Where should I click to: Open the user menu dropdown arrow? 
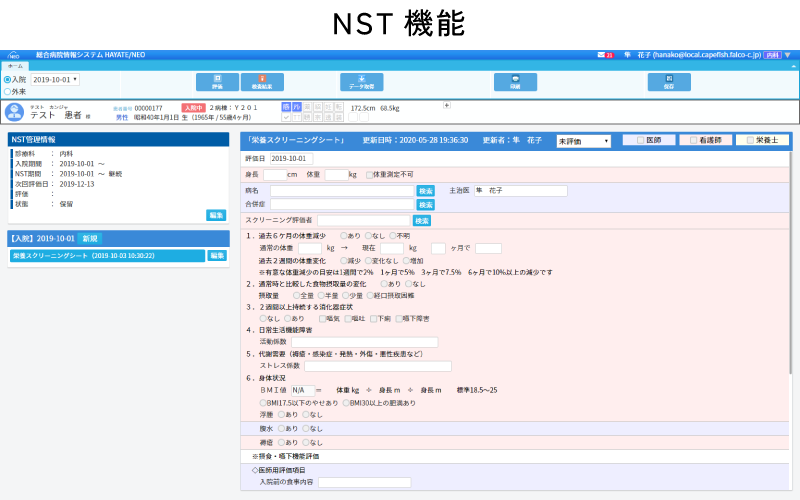pos(788,55)
